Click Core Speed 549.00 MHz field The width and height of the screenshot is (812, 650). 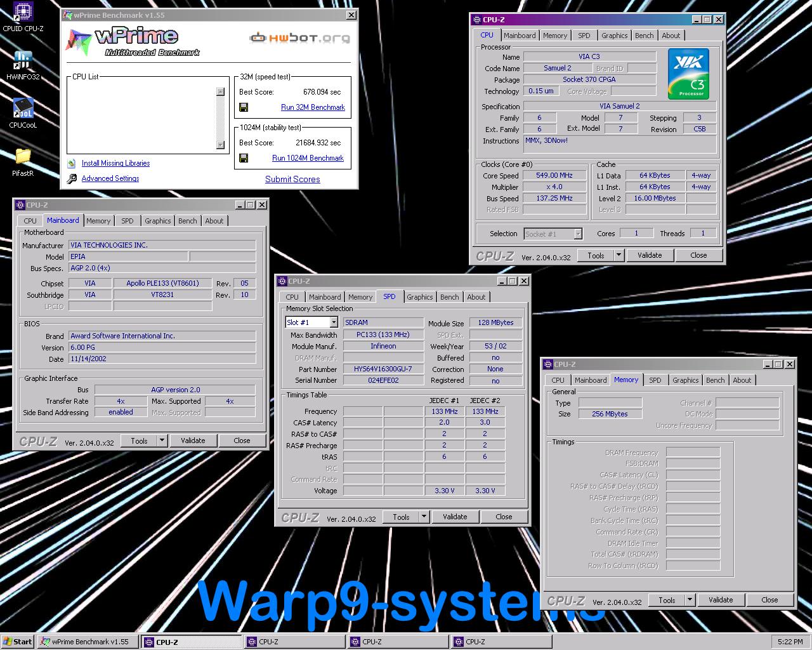coord(554,176)
